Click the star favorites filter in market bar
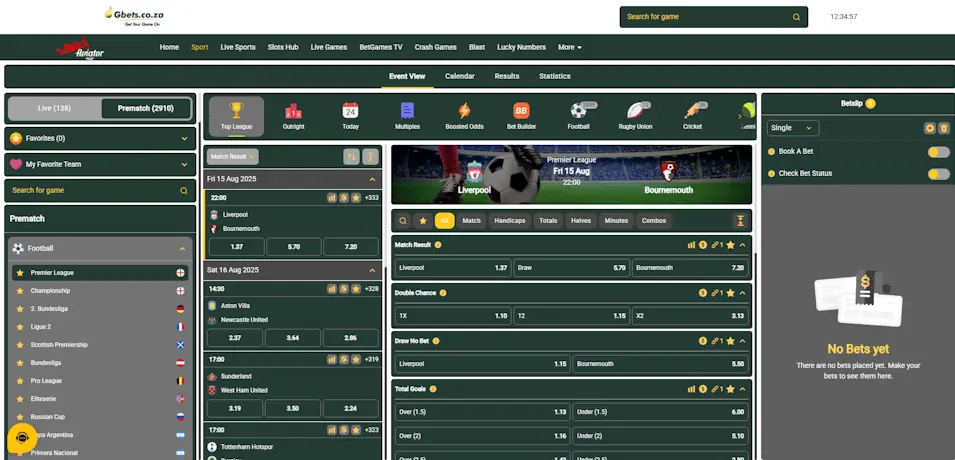955x460 pixels. (423, 221)
